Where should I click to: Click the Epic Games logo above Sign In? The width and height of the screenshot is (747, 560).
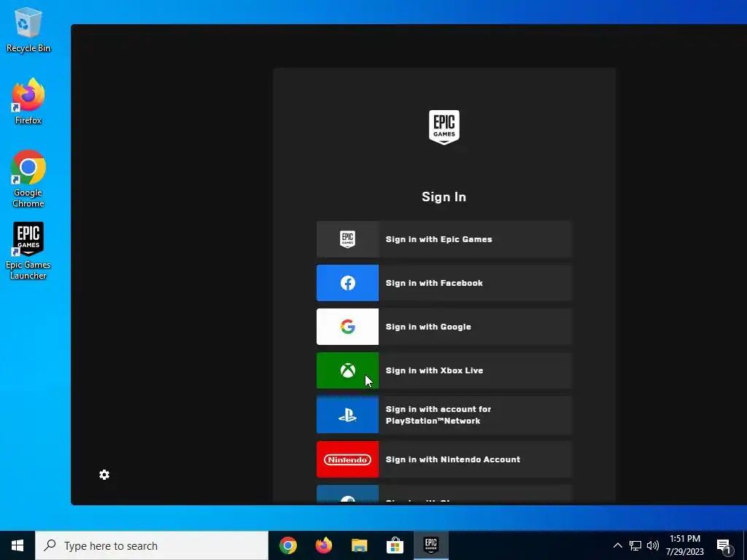click(x=444, y=127)
